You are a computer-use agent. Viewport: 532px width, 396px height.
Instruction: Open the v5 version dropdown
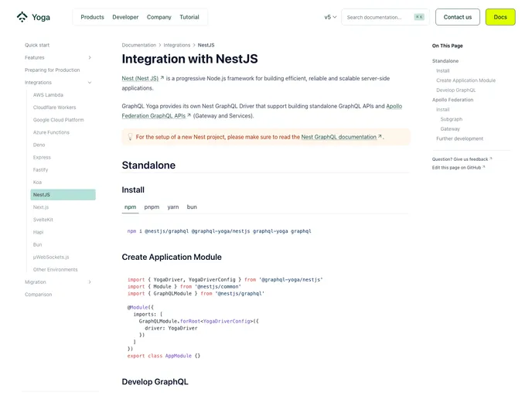point(330,17)
